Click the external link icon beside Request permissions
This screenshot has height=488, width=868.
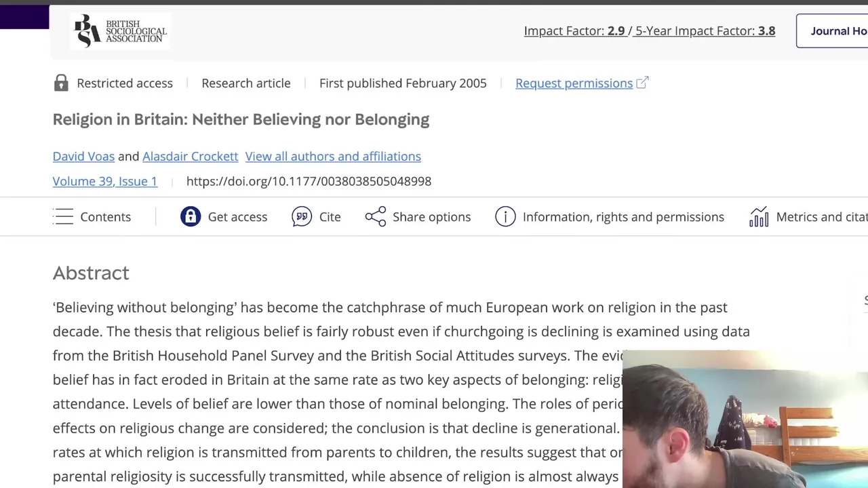642,83
